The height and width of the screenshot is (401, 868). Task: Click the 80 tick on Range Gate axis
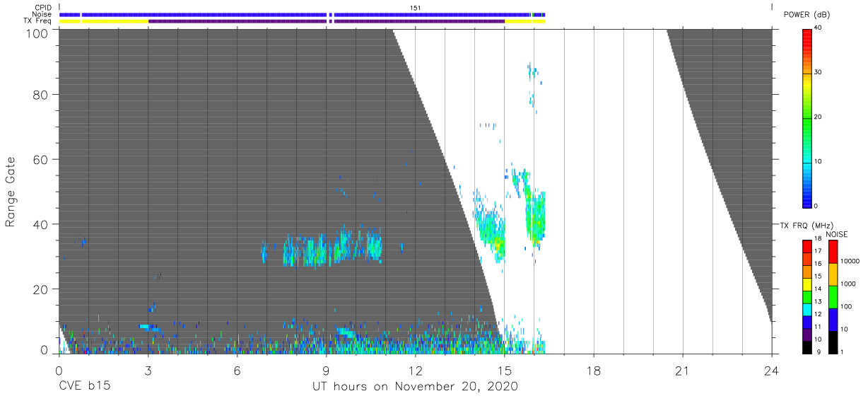40,94
